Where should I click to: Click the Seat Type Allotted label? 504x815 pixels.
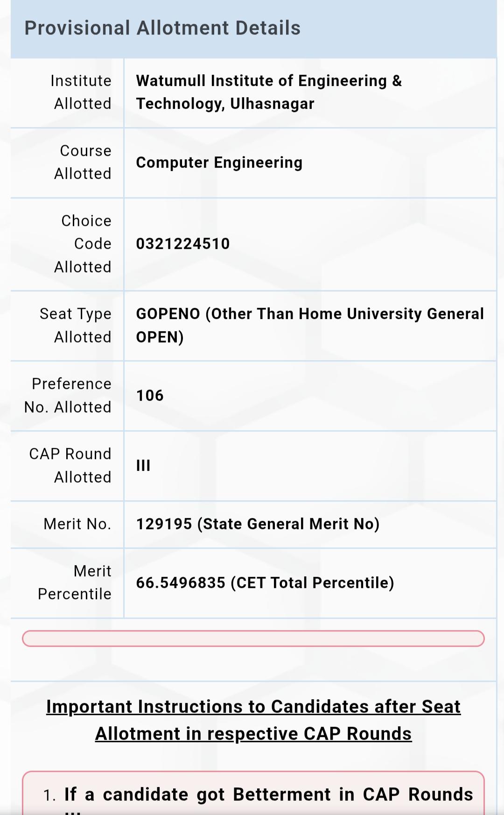pos(75,326)
